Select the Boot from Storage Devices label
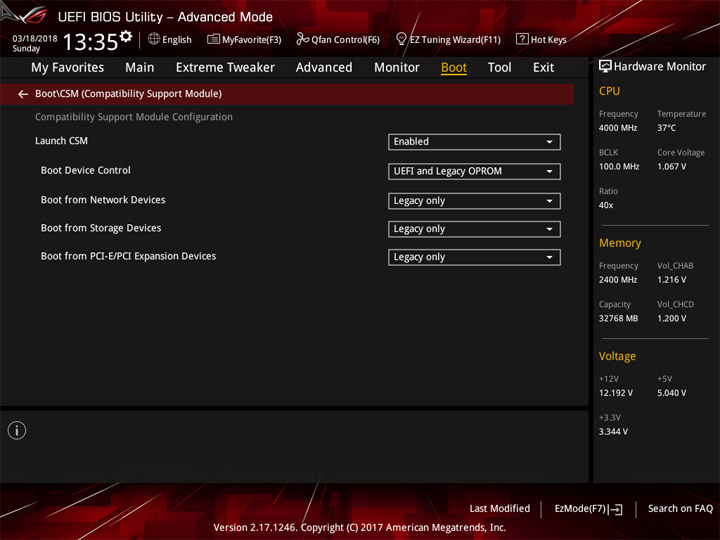 click(101, 228)
